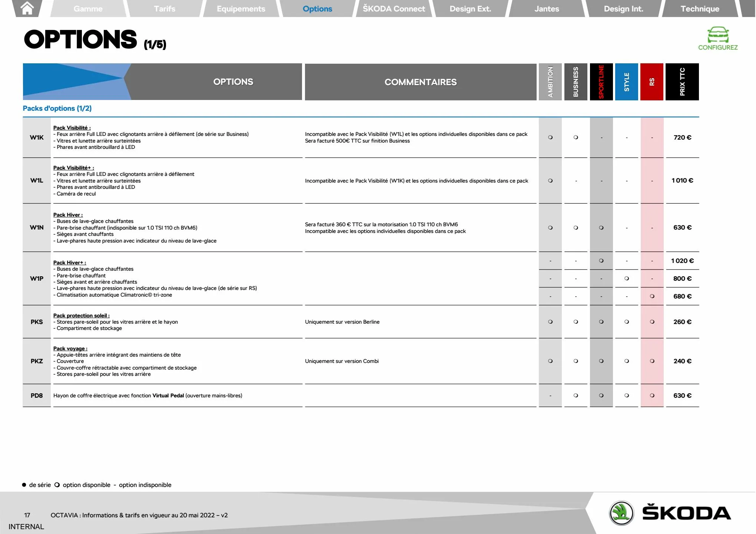This screenshot has height=534, width=756.
Task: Click the Pack Hiver+ : title
Action: click(x=70, y=263)
